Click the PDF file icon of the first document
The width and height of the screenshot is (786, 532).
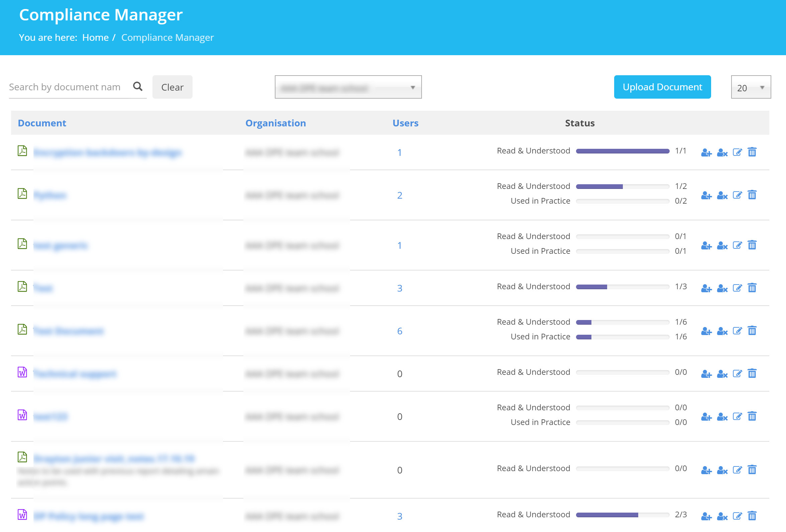pyautogui.click(x=22, y=151)
